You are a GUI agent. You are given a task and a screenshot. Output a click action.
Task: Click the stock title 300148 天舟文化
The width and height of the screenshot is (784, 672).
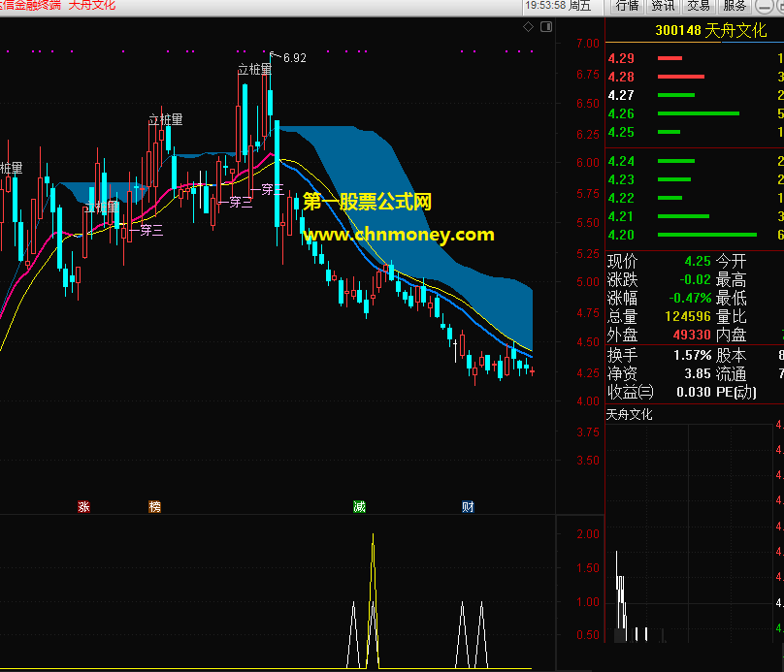710,30
